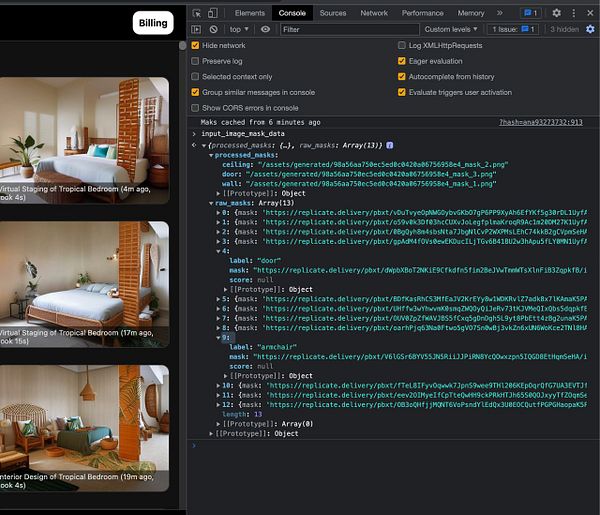Viewport: 600px width, 515px height.
Task: Click the clear console icon
Action: click(214, 29)
